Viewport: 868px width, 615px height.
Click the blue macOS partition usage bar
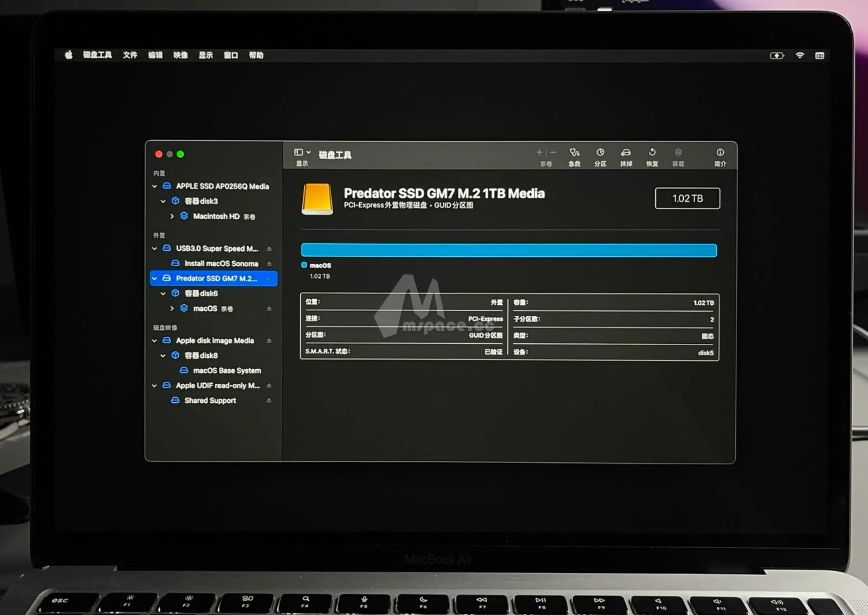tap(509, 250)
